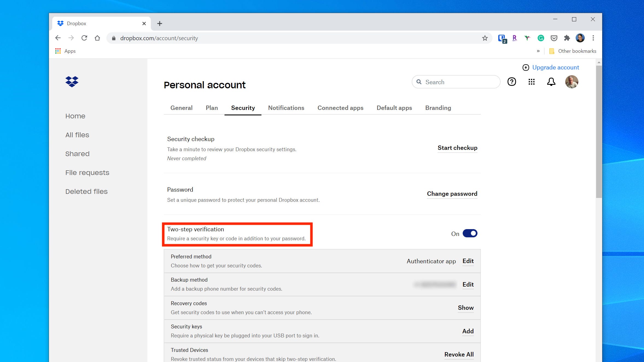Click the Upgrade account link

(551, 67)
